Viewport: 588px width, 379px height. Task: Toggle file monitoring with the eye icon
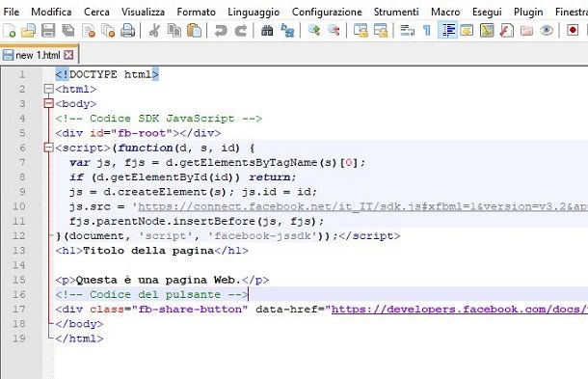click(x=547, y=31)
